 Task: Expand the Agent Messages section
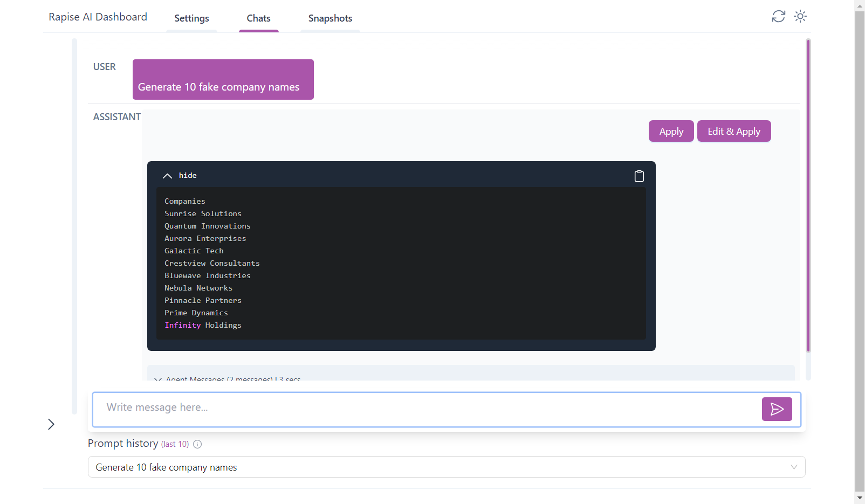point(228,378)
